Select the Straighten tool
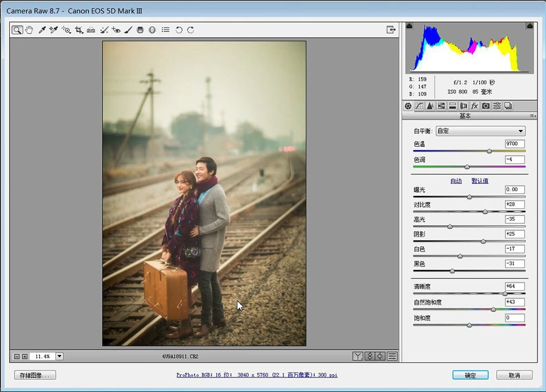Image resolution: width=546 pixels, height=392 pixels. click(x=91, y=30)
